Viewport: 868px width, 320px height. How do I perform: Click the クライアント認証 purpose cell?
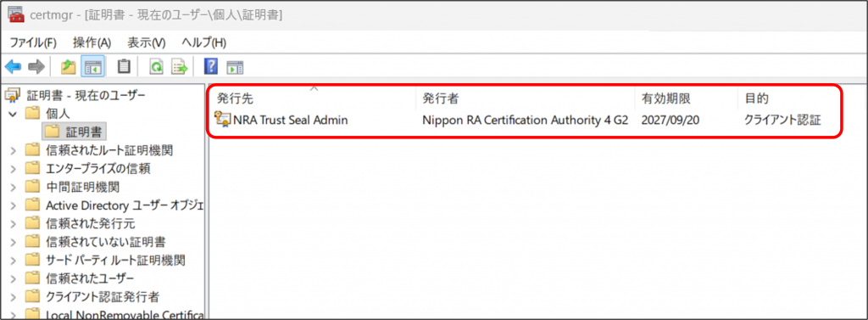[x=782, y=119]
